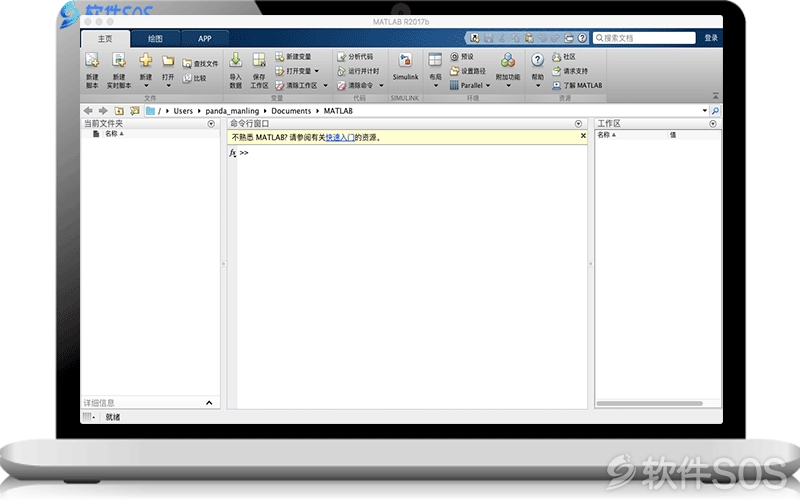Launch Simulink from the toolstrip
The width and height of the screenshot is (800, 500).
(405, 67)
